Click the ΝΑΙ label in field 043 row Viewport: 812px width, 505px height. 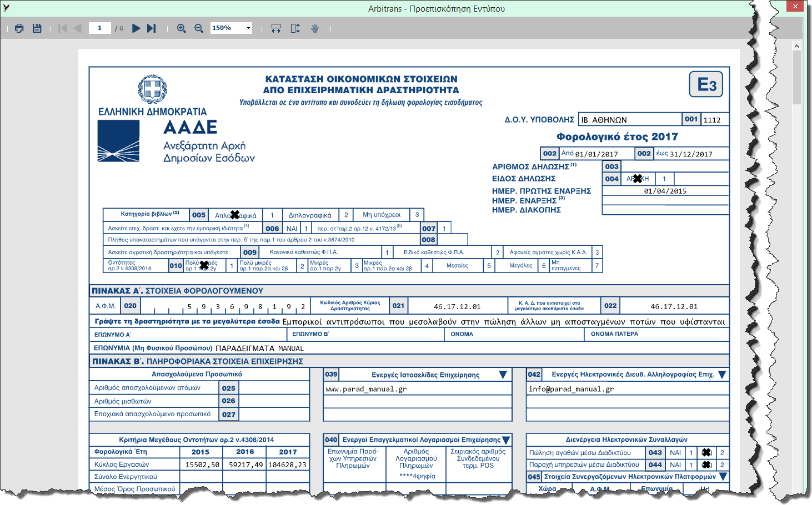(675, 453)
